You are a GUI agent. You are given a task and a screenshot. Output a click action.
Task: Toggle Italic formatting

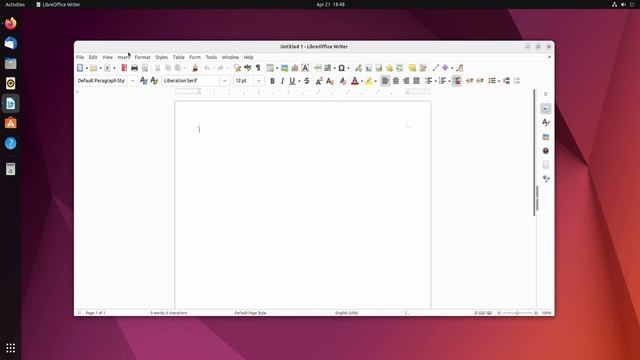click(x=282, y=81)
